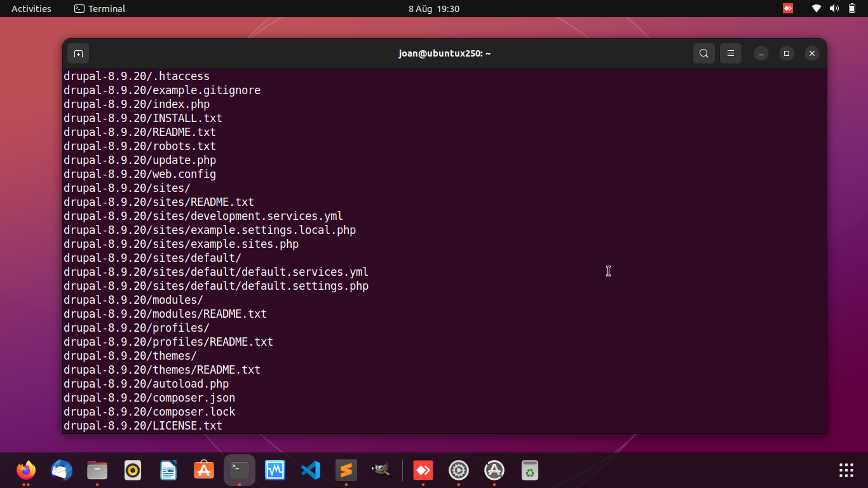Click the robots.txt line
The image size is (868, 488).
(140, 146)
